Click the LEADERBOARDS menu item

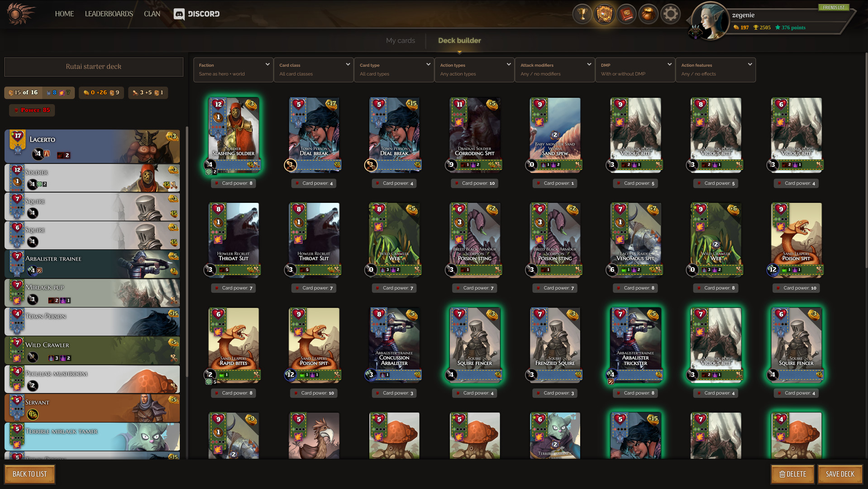point(109,14)
